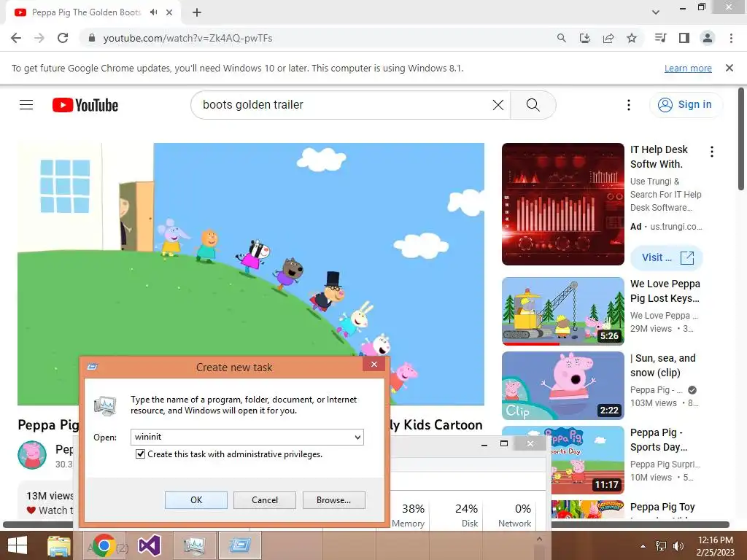
Task: Click the browser back arrow
Action: point(16,38)
